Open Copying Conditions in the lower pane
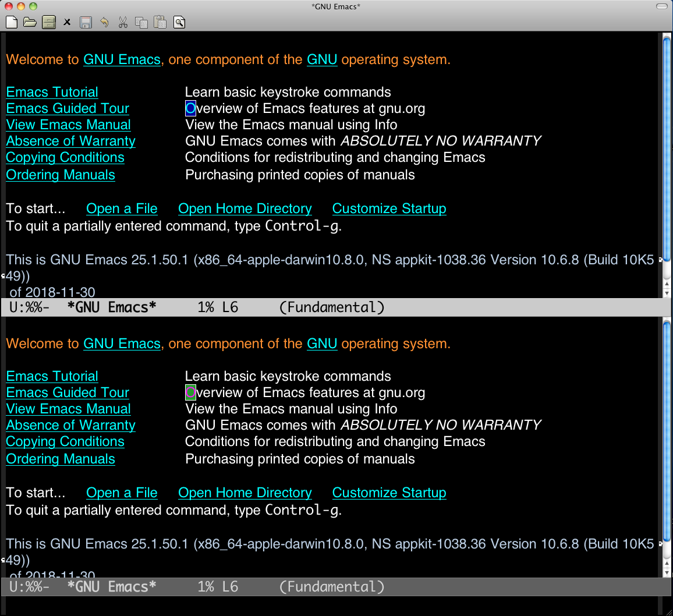Screen dimensions: 673x616 point(65,441)
